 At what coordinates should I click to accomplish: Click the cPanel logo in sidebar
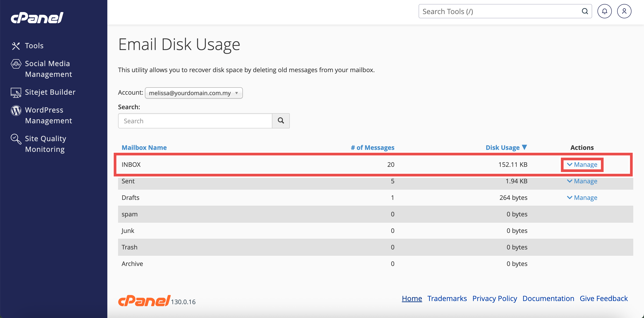point(37,18)
